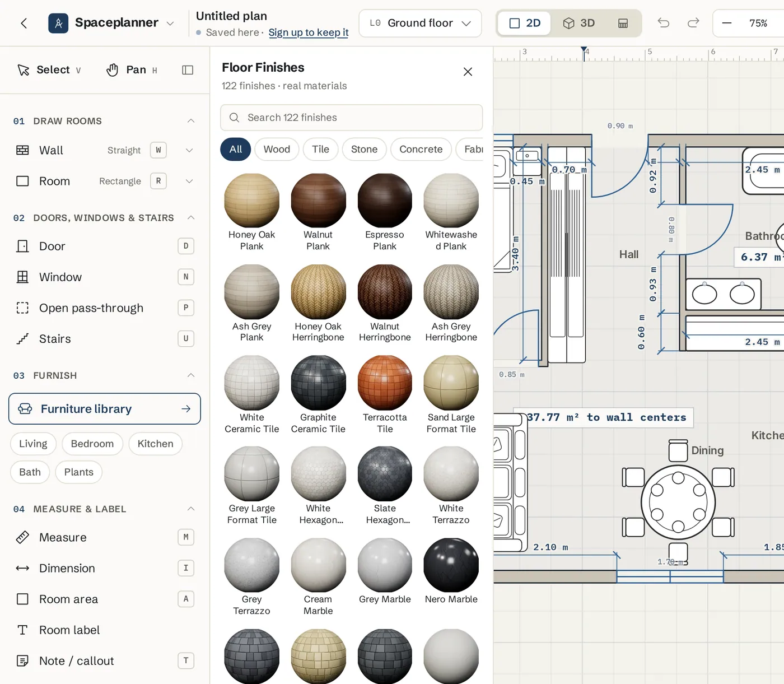This screenshot has height=684, width=784.
Task: Open the Kitchen furniture category
Action: (x=156, y=444)
